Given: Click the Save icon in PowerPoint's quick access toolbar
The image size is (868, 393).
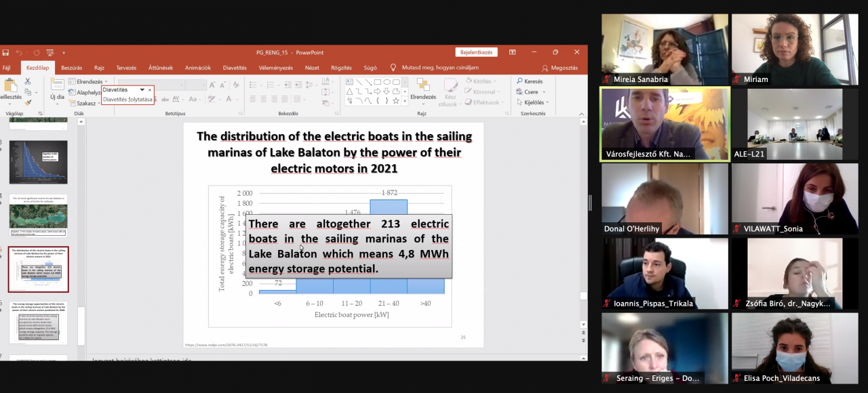Looking at the screenshot, I should pyautogui.click(x=5, y=52).
